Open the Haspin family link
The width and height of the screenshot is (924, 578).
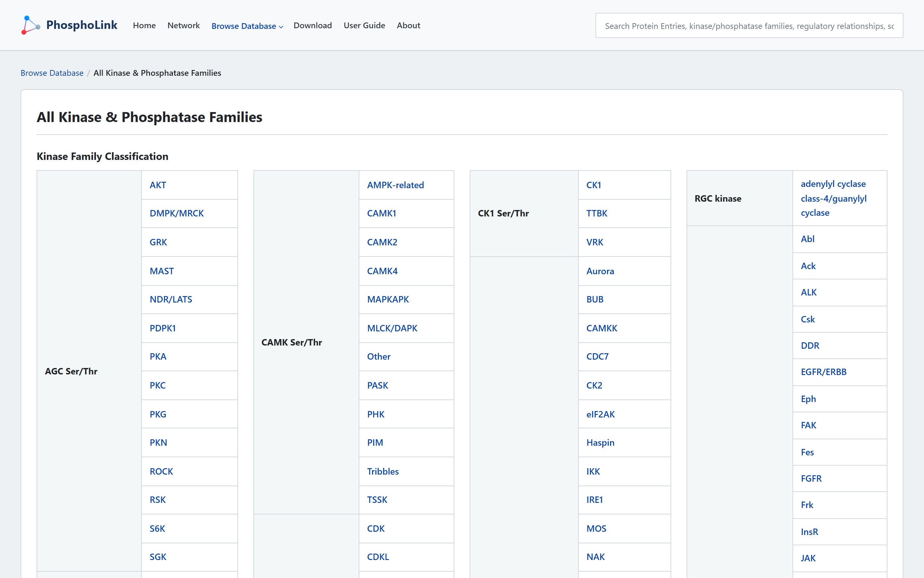(x=600, y=443)
